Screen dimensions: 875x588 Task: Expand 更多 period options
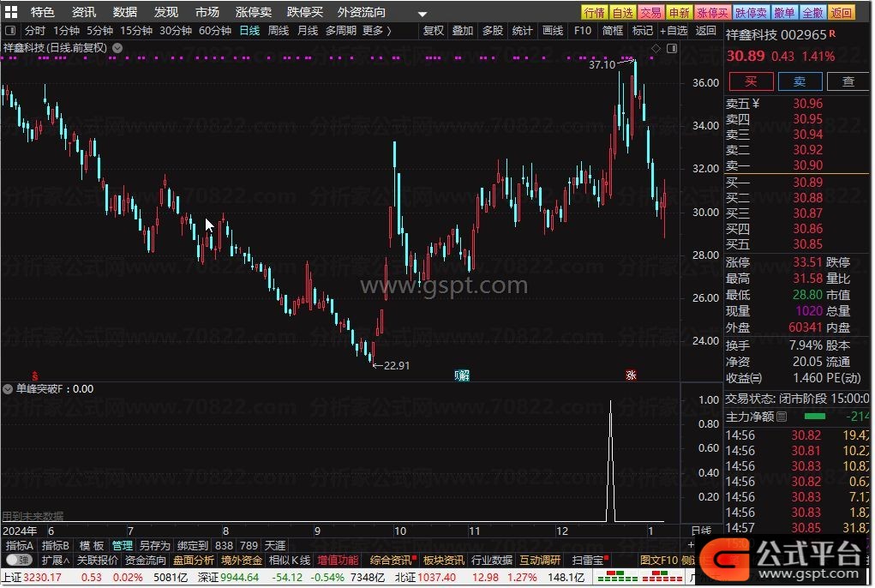pyautogui.click(x=377, y=30)
